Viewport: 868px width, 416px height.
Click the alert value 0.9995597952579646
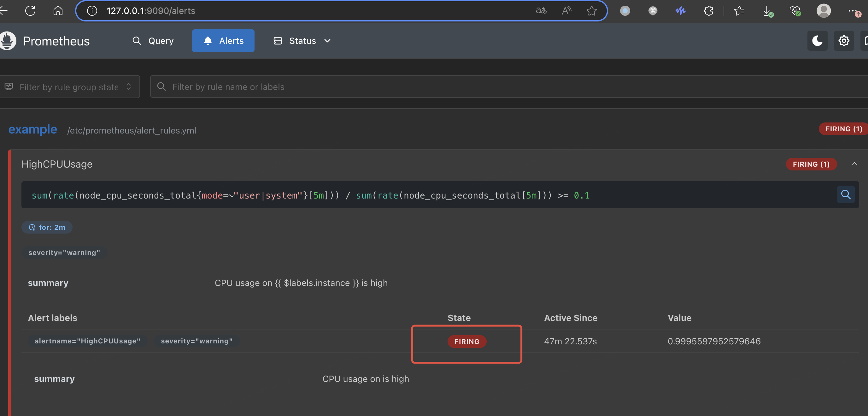pyautogui.click(x=714, y=341)
